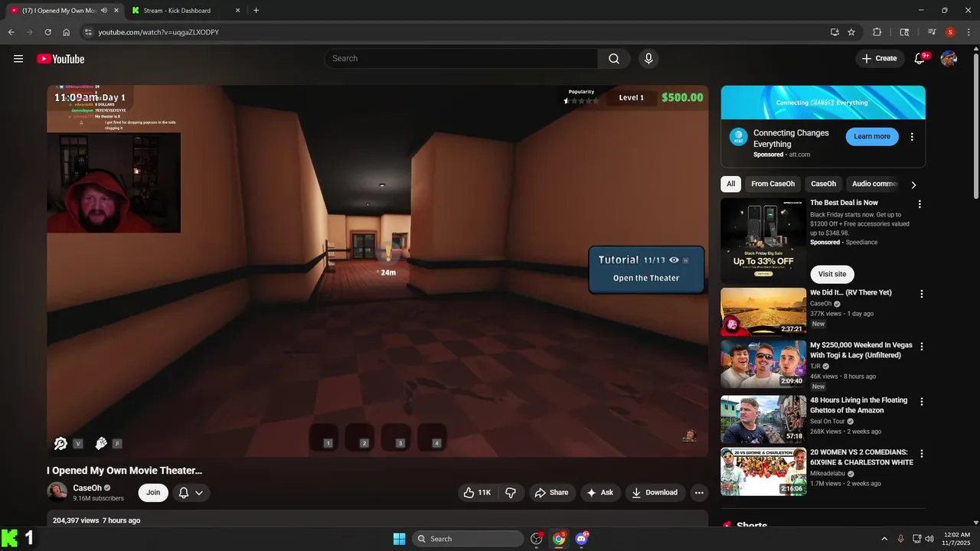Select the 'All' filter chip
This screenshot has width=980, height=551.
(x=730, y=184)
